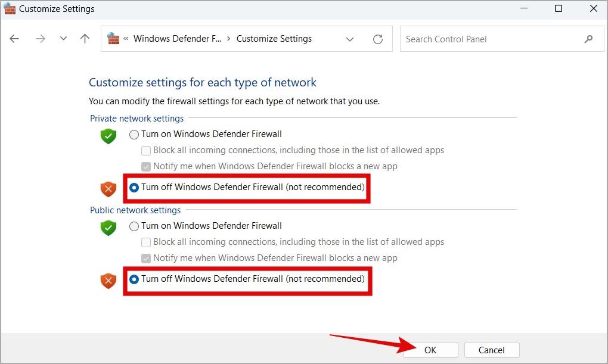Click the title bar firewall app icon
This screenshot has height=364, width=608.
10,8
